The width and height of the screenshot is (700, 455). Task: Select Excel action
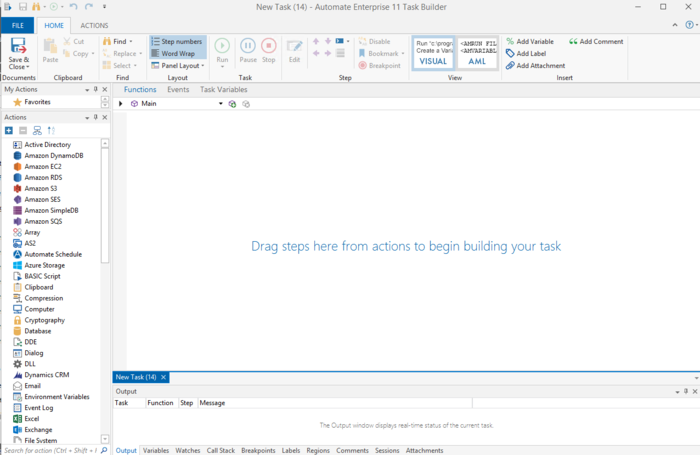(26, 419)
